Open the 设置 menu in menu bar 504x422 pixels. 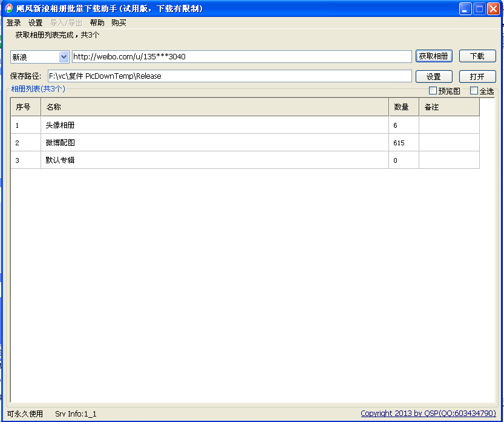35,23
